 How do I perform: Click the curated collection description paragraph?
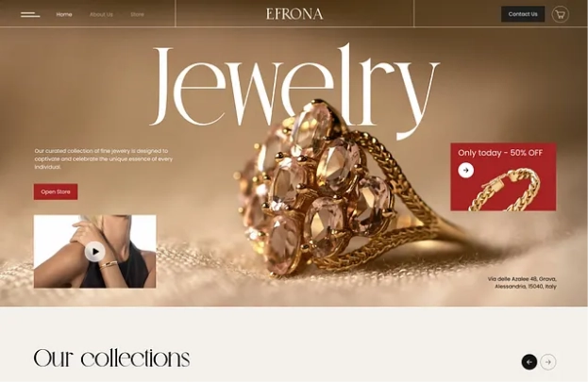[104, 159]
